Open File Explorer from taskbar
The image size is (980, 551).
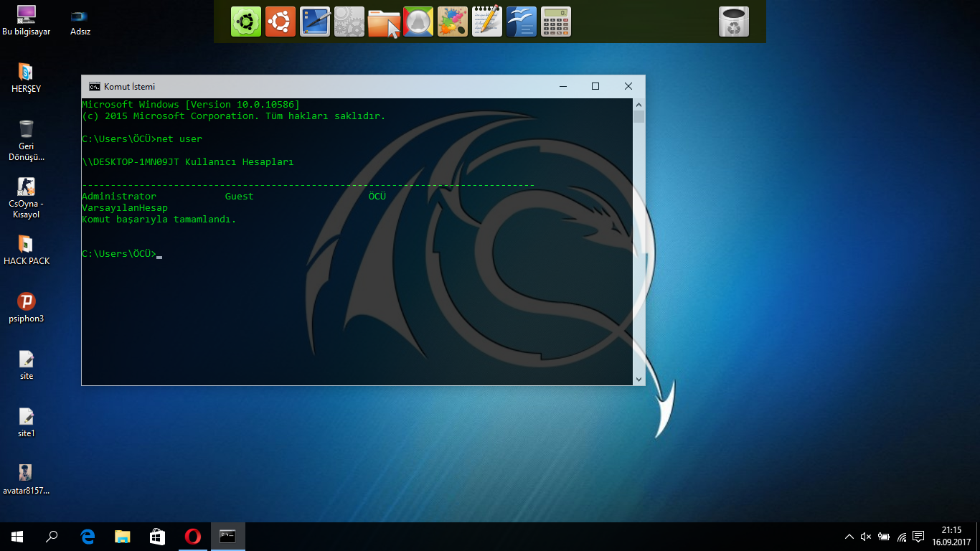click(123, 537)
